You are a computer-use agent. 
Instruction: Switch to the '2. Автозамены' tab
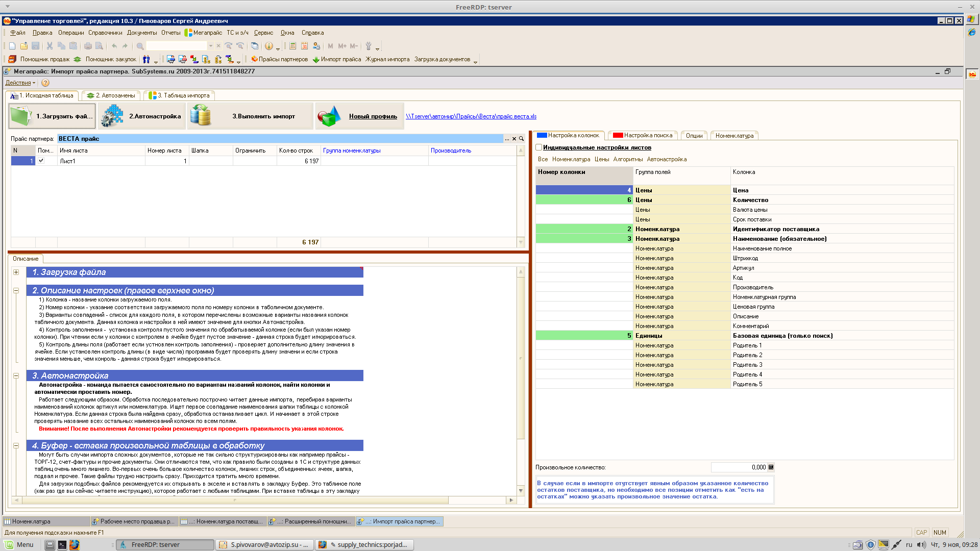(112, 95)
